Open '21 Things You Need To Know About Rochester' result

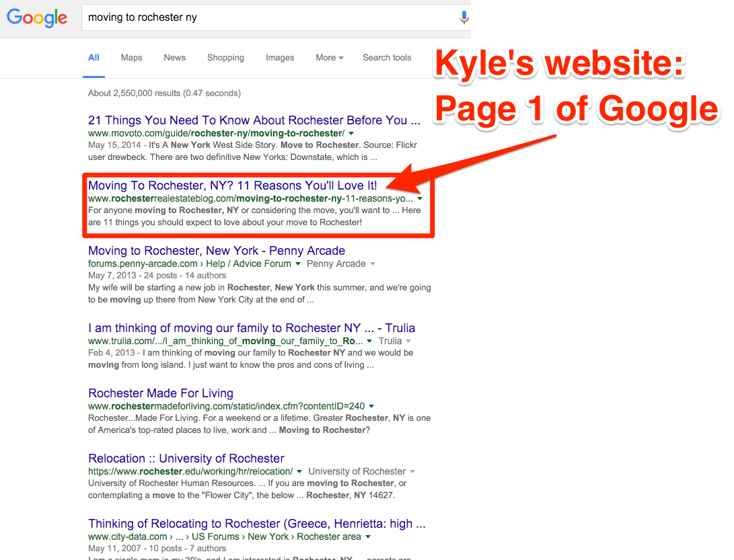[x=254, y=120]
